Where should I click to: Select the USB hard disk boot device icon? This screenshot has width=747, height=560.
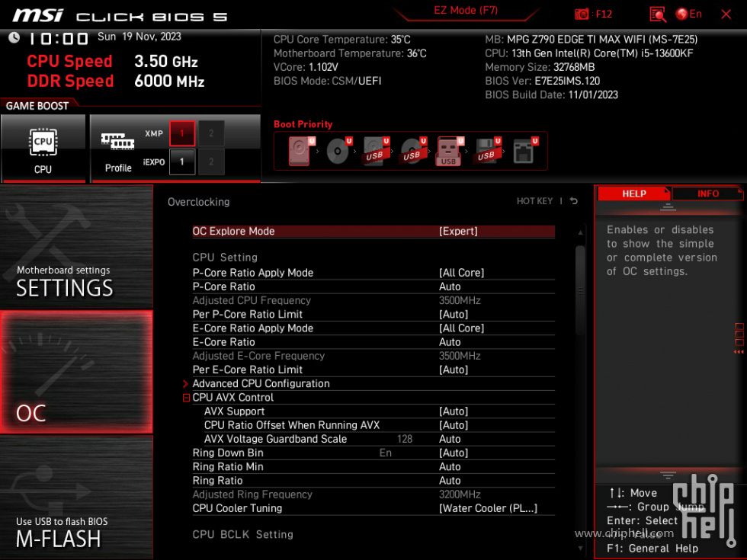pyautogui.click(x=376, y=151)
